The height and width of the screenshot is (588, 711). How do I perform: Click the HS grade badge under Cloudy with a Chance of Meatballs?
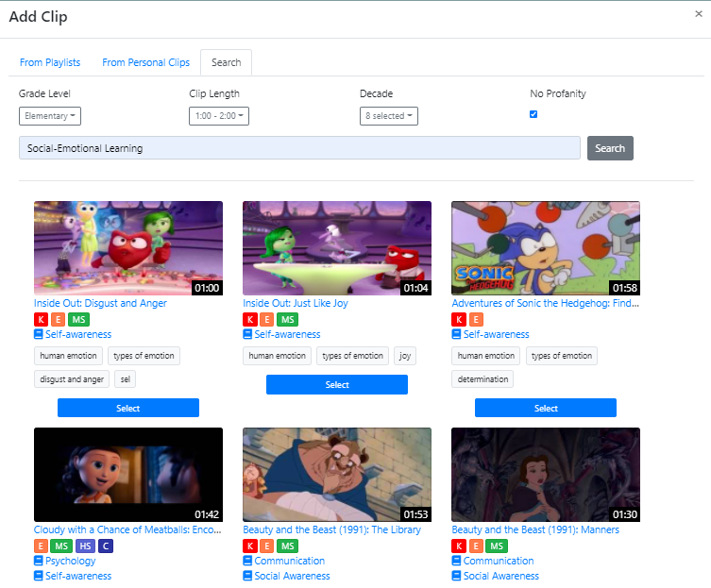pyautogui.click(x=85, y=546)
